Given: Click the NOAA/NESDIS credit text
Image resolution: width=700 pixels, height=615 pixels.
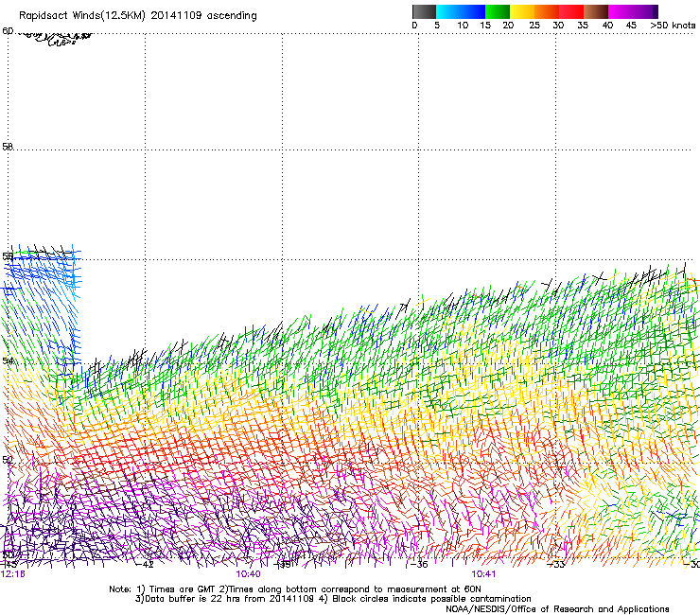Looking at the screenshot, I should [x=557, y=609].
